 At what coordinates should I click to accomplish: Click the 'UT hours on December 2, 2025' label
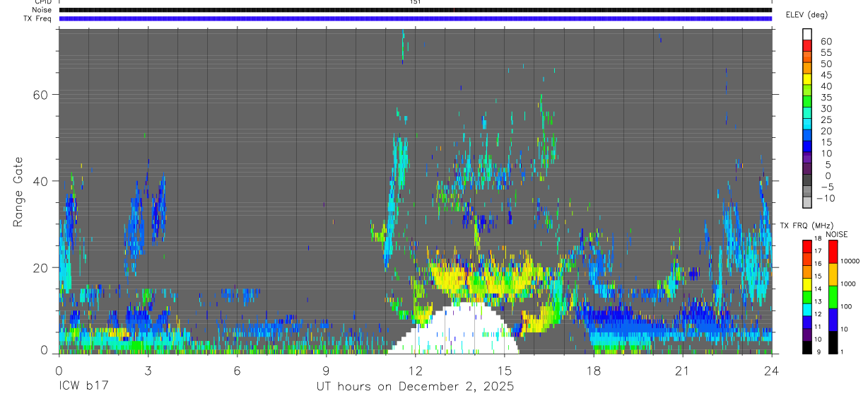click(415, 387)
